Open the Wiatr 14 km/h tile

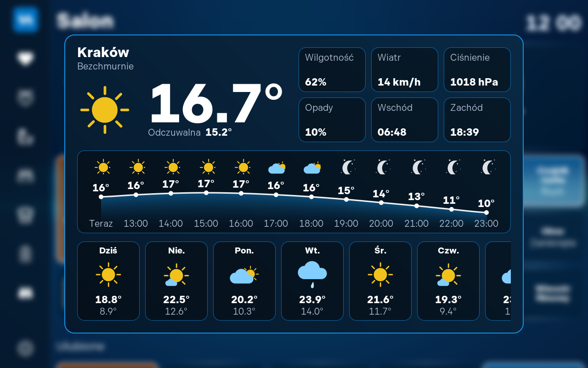click(x=405, y=69)
